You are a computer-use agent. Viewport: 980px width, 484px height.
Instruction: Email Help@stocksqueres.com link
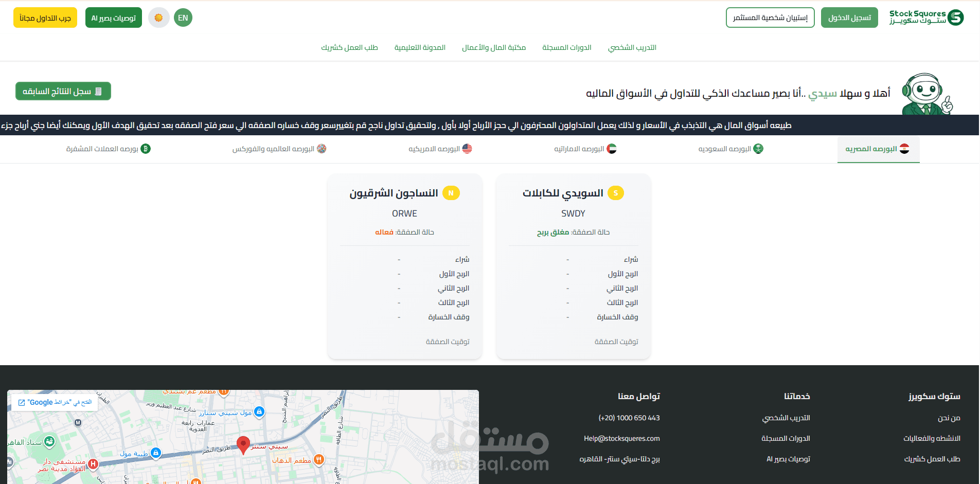click(622, 438)
